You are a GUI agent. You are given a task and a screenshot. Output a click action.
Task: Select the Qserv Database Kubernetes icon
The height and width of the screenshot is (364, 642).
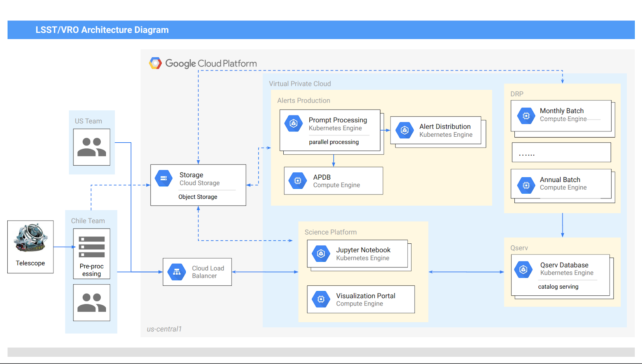524,269
